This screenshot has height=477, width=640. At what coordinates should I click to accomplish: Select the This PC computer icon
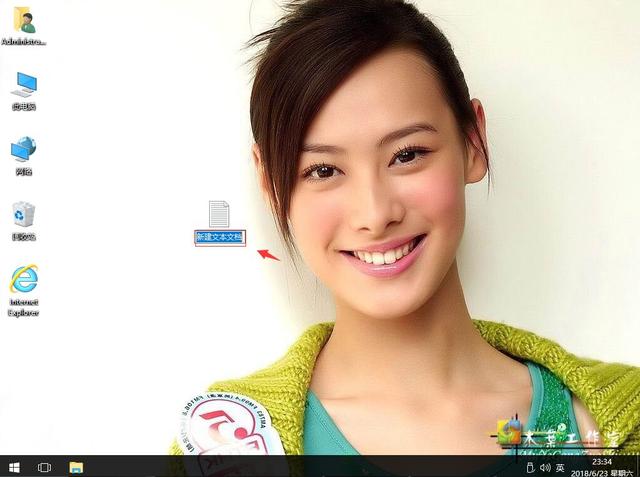coord(24,84)
